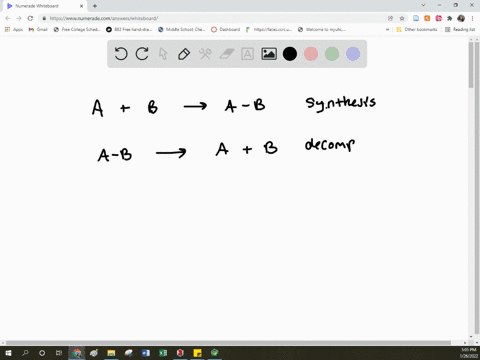Click the numerade.com address bar
480x360 pixels.
[x=213, y=18]
